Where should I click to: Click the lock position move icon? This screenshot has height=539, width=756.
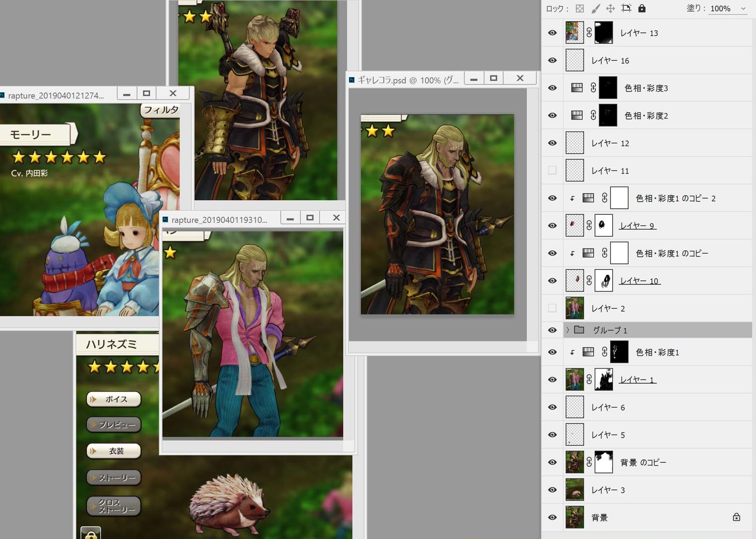coord(610,9)
